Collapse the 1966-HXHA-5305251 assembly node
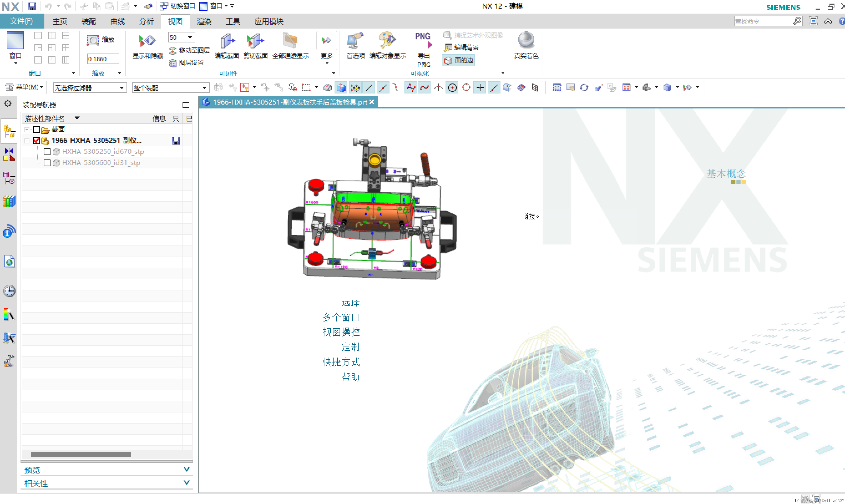845x504 pixels. click(x=27, y=141)
